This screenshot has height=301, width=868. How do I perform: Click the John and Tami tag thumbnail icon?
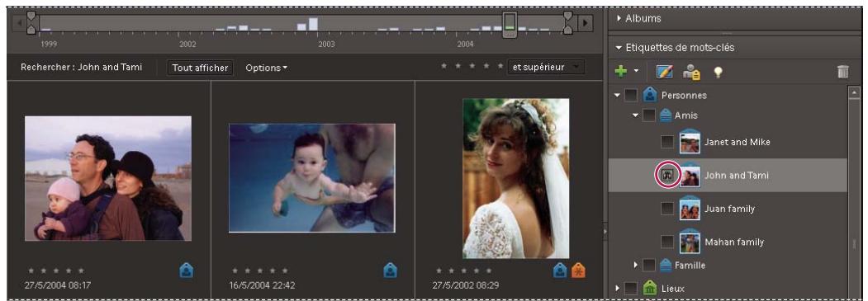coord(690,175)
